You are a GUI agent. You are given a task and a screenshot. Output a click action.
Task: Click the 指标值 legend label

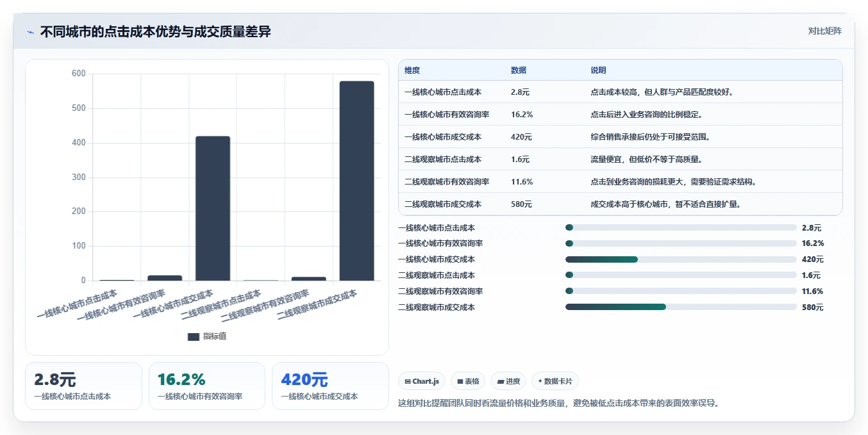[215, 336]
